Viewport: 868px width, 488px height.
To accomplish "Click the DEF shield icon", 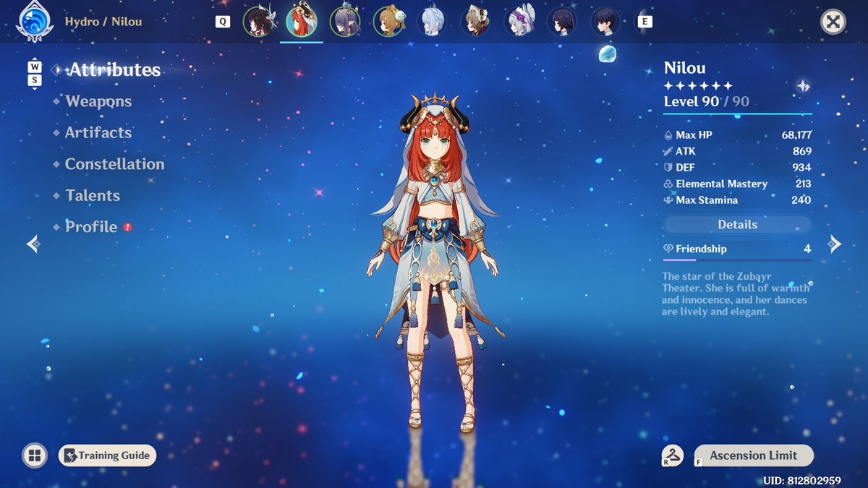I will coord(668,168).
